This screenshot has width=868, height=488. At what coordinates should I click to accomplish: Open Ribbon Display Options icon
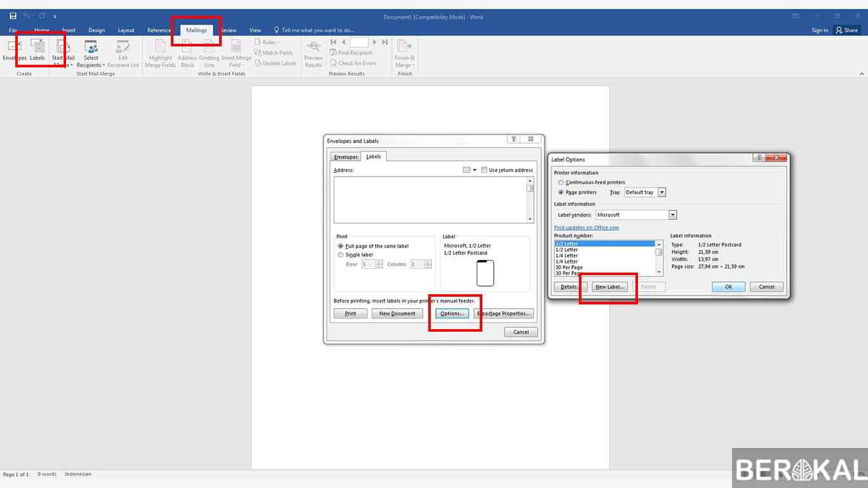(x=795, y=16)
